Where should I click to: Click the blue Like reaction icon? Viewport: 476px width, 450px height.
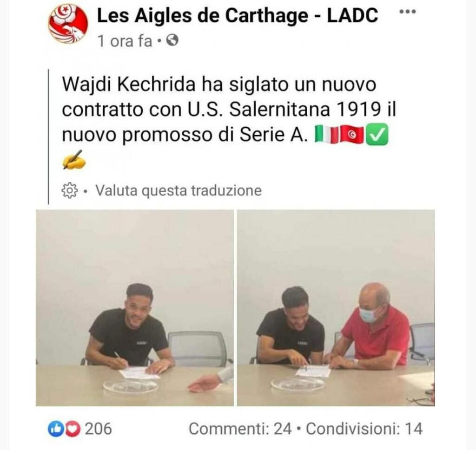pos(55,429)
